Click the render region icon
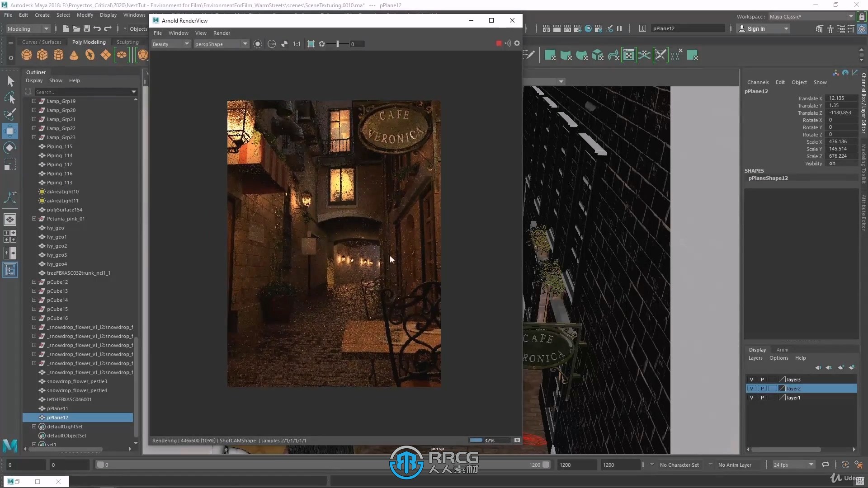This screenshot has height=488, width=868. coord(311,43)
